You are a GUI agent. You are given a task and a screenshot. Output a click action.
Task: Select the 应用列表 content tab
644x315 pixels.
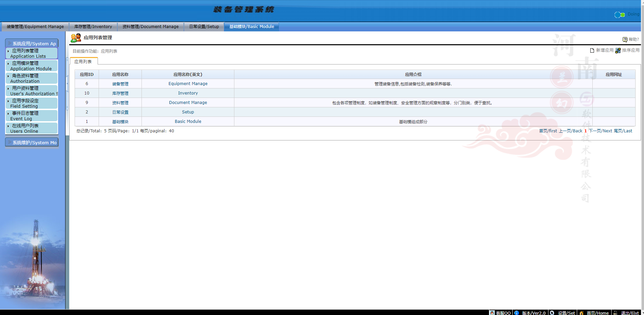pyautogui.click(x=83, y=61)
